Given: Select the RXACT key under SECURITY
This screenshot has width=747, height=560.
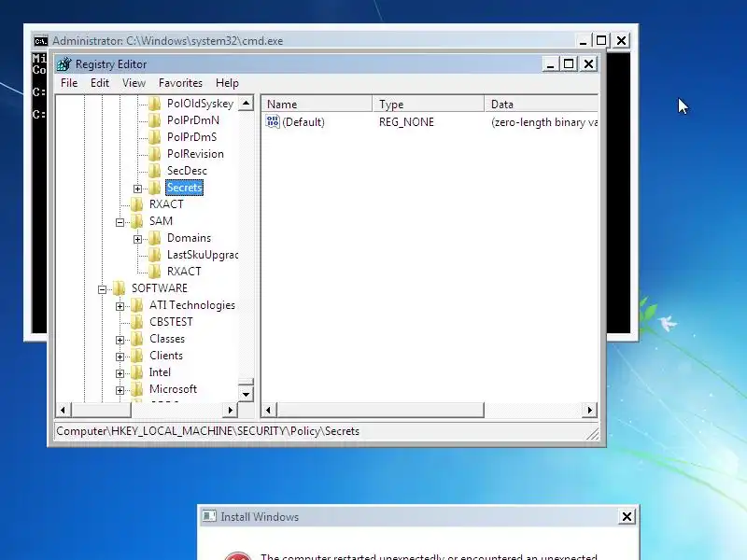Looking at the screenshot, I should click(x=166, y=204).
